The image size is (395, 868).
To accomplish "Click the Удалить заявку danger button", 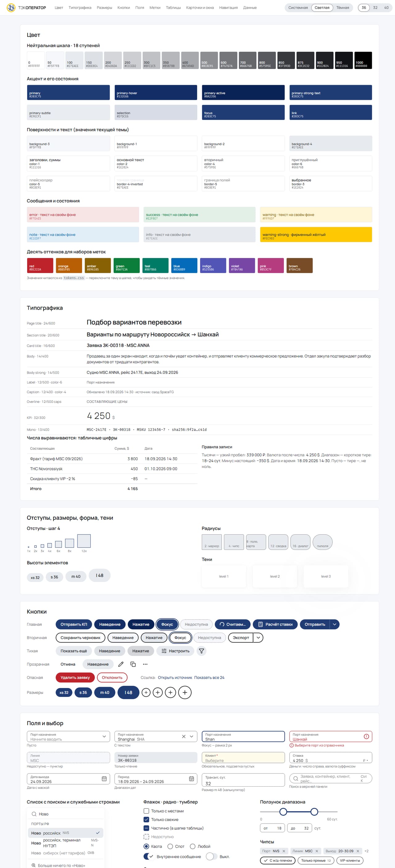I will coord(75,677).
